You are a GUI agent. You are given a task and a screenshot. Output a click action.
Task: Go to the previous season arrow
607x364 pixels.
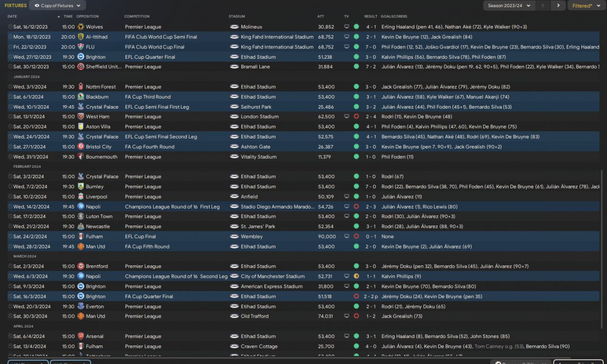pyautogui.click(x=543, y=6)
